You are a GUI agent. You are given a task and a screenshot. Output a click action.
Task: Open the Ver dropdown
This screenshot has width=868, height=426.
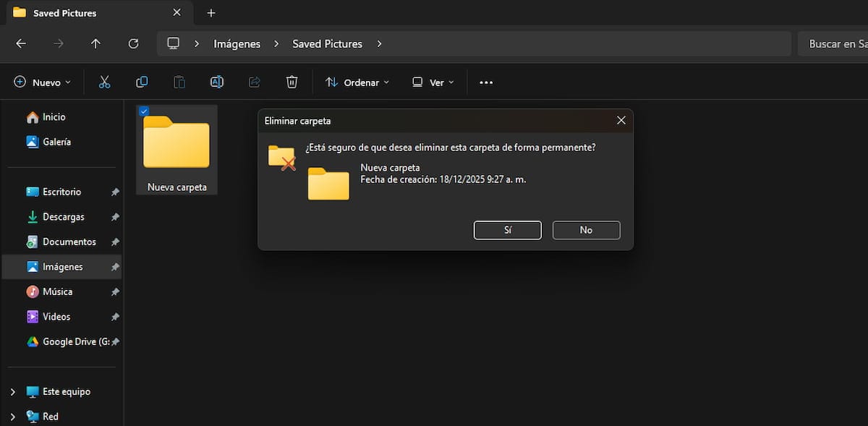pyautogui.click(x=432, y=82)
